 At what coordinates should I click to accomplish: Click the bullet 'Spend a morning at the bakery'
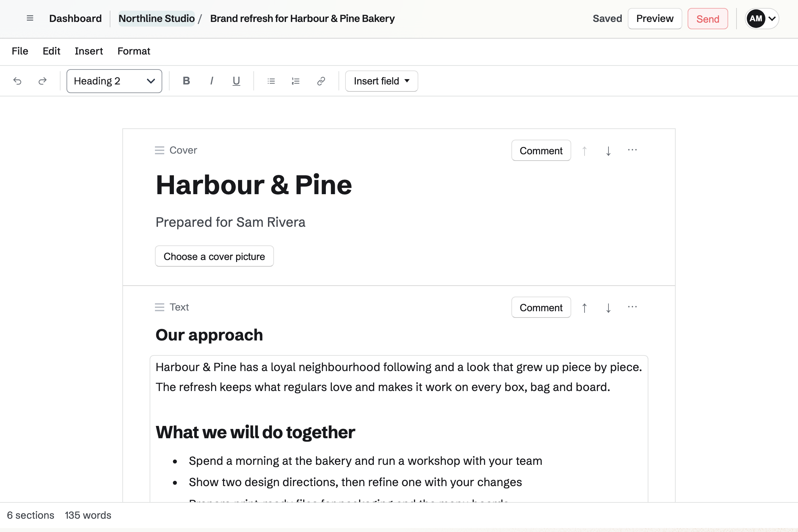(x=365, y=461)
